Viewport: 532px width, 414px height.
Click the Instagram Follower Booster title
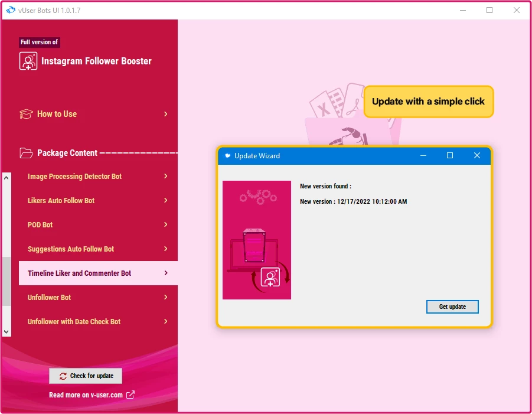click(x=96, y=61)
